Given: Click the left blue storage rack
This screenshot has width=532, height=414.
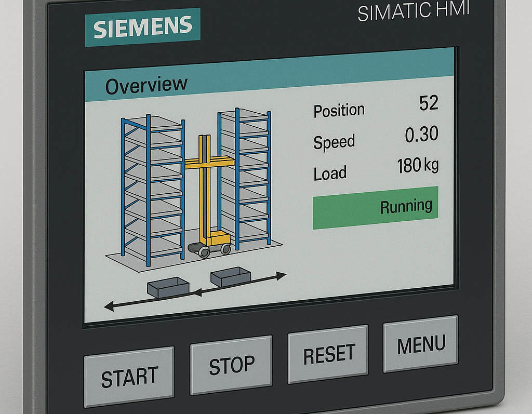Looking at the screenshot, I should click(153, 187).
